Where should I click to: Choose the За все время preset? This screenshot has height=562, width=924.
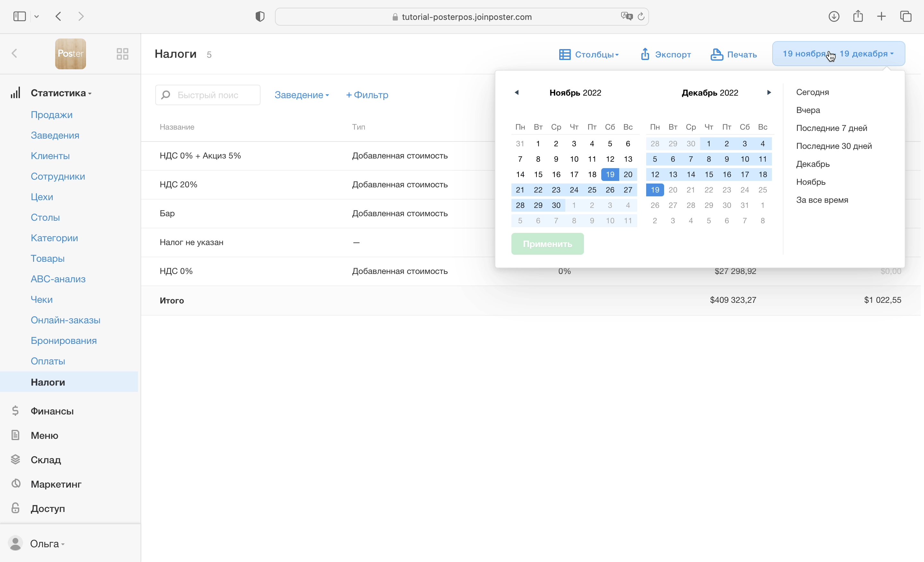822,200
